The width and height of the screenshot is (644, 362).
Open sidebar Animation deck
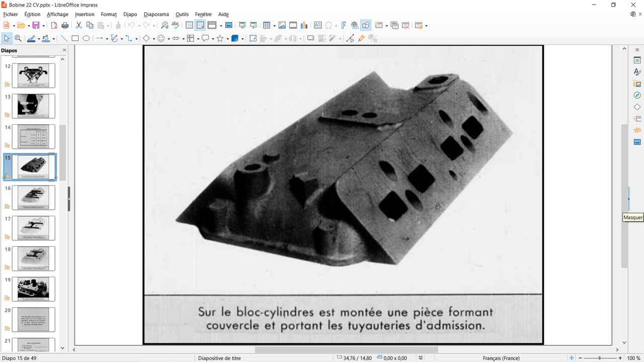[x=637, y=130]
